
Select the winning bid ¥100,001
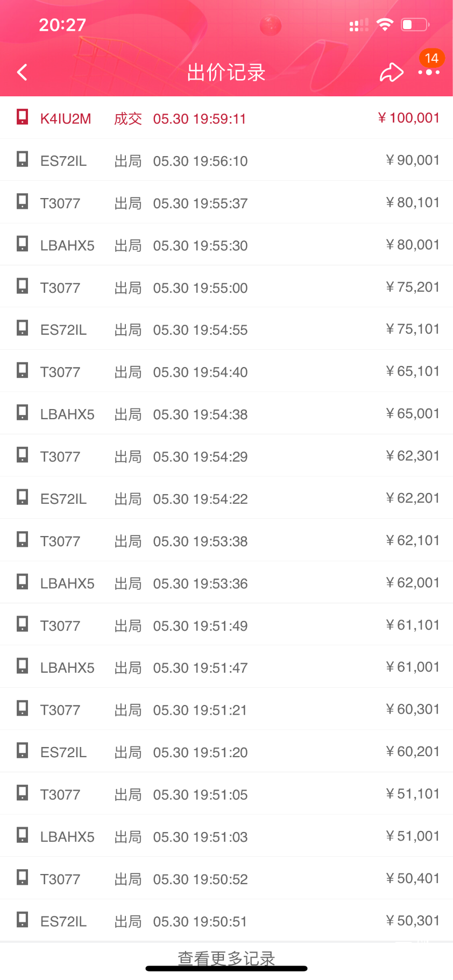pos(408,118)
